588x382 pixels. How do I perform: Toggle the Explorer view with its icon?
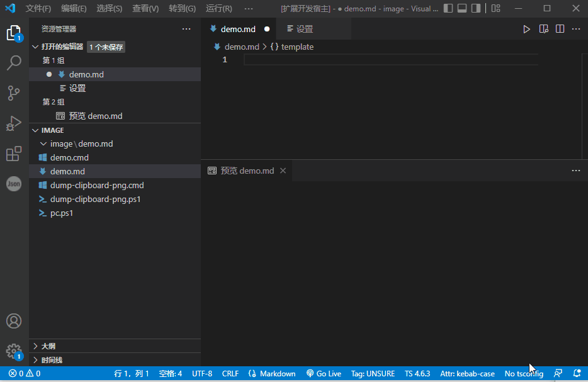click(14, 31)
